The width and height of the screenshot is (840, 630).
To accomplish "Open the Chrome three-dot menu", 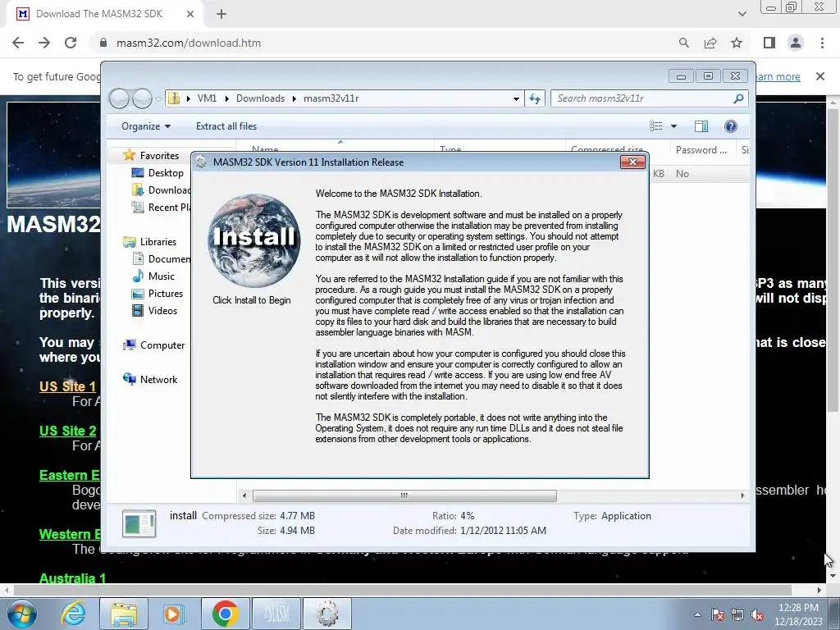I will [x=822, y=43].
